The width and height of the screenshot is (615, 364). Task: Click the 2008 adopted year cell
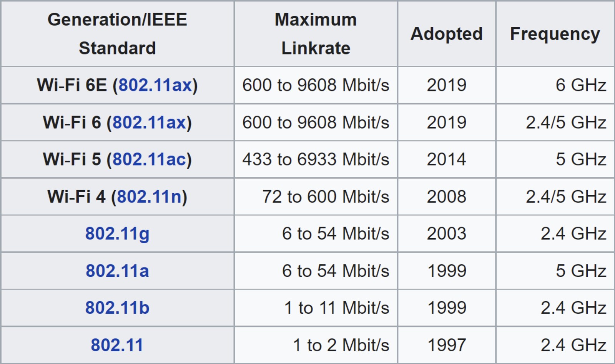(x=446, y=197)
